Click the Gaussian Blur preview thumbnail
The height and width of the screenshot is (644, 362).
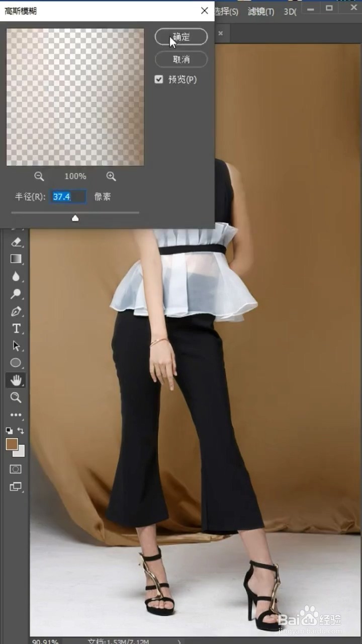75,97
